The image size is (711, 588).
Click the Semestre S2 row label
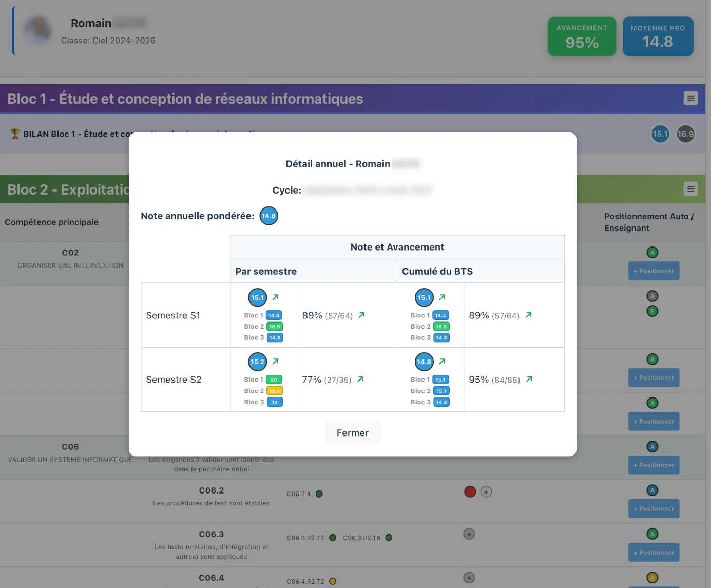coord(174,380)
